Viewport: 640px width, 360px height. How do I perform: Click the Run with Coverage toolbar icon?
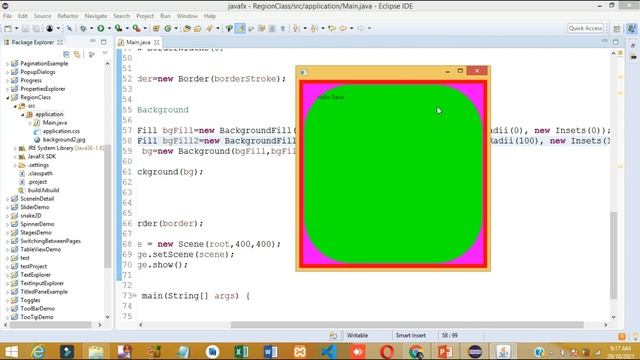tap(118, 28)
